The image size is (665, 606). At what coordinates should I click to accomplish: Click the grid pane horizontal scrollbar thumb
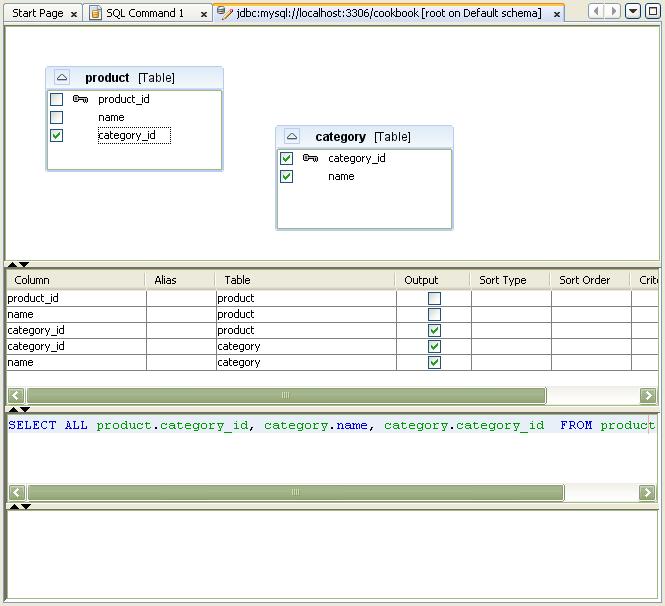point(286,395)
